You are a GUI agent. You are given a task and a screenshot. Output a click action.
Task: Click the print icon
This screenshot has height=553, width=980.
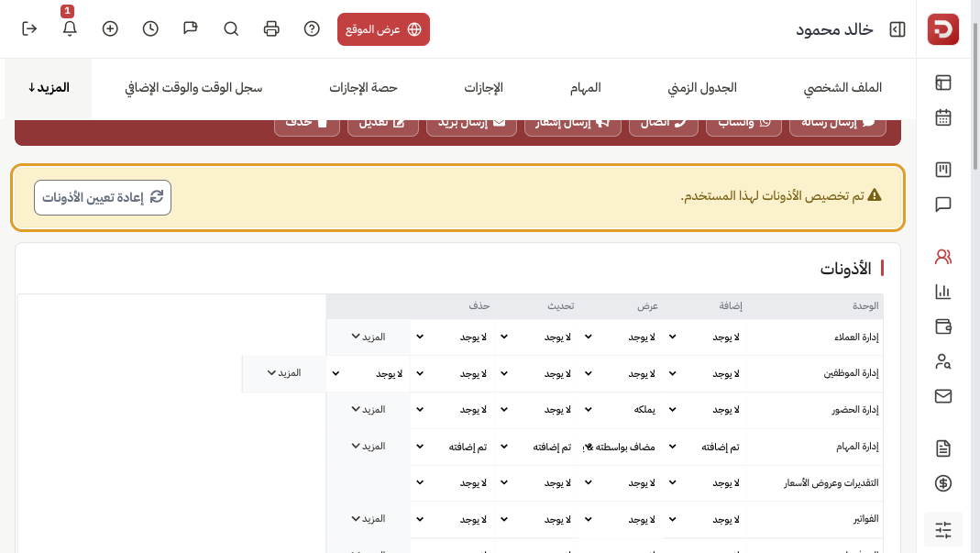[271, 28]
